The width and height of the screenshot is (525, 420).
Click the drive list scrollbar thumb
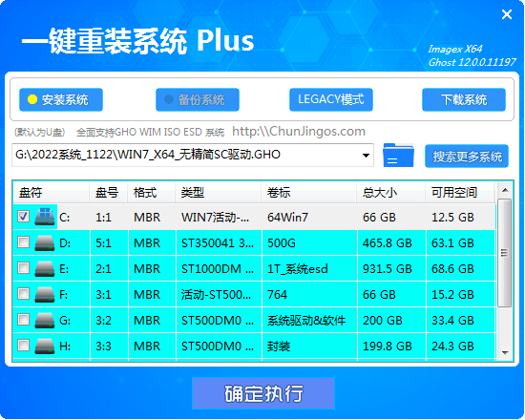click(x=505, y=253)
